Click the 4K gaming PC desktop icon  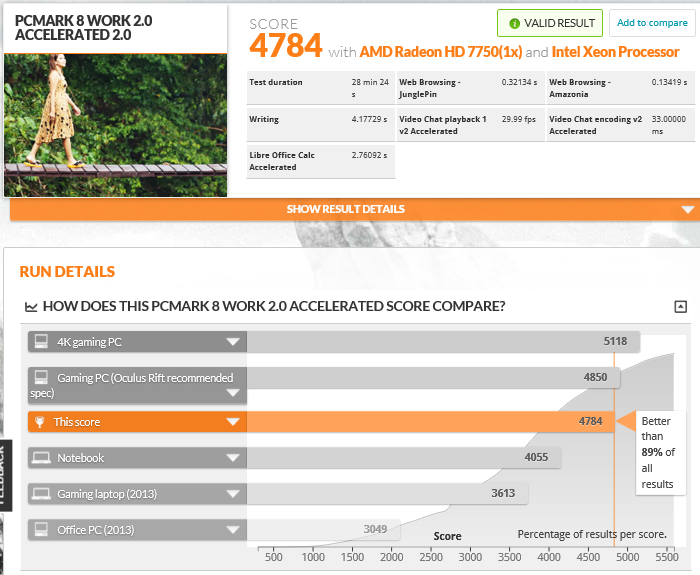pyautogui.click(x=41, y=342)
